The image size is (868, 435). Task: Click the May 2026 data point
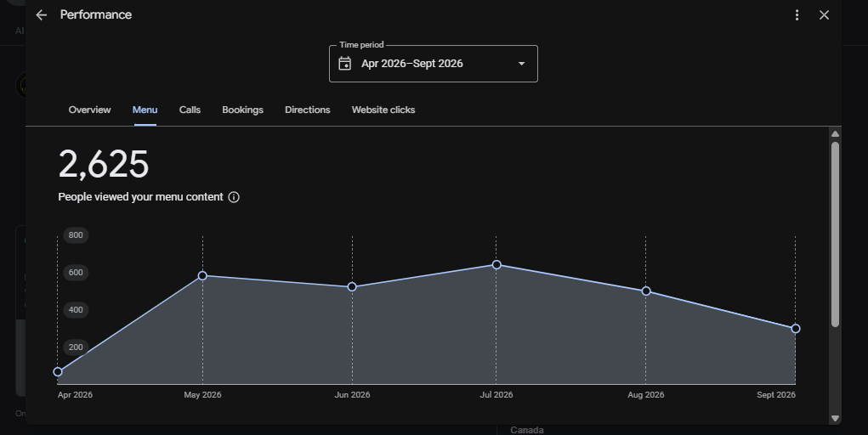coord(202,275)
